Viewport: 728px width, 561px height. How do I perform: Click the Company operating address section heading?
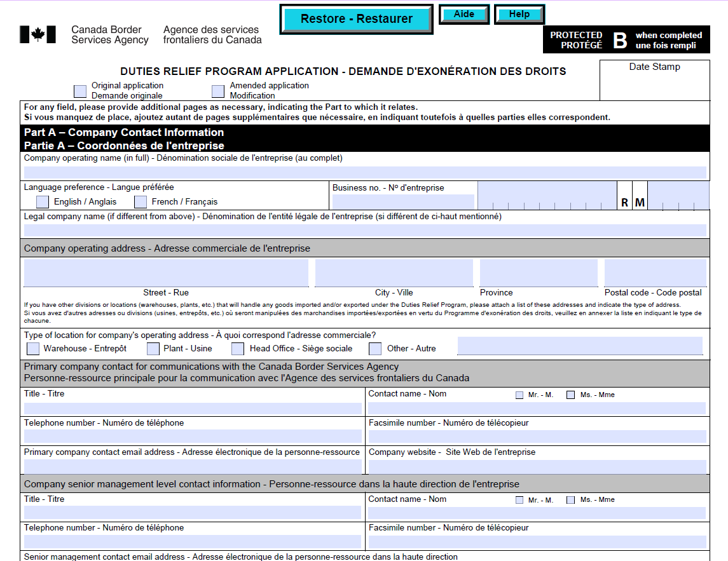(365, 248)
